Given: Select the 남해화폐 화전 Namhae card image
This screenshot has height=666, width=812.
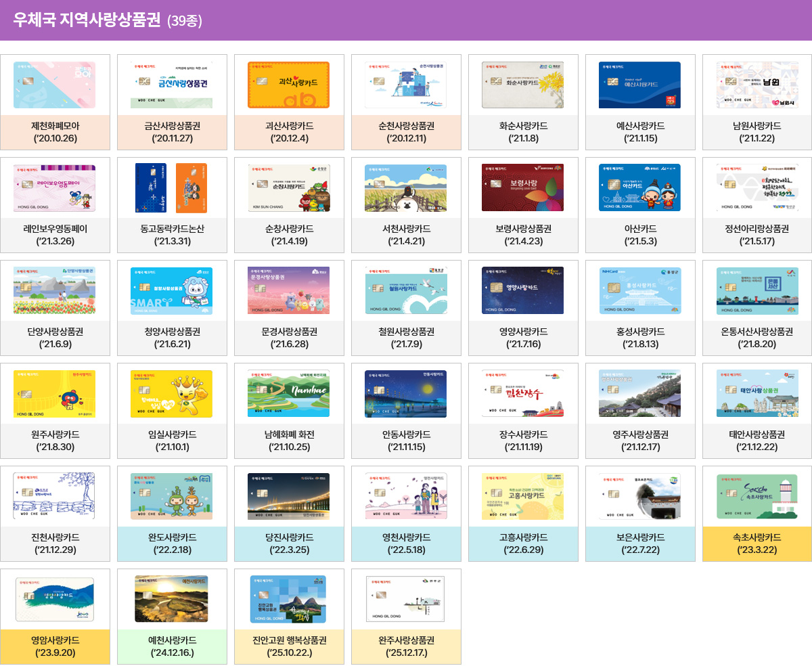Looking at the screenshot, I should click(x=289, y=394).
